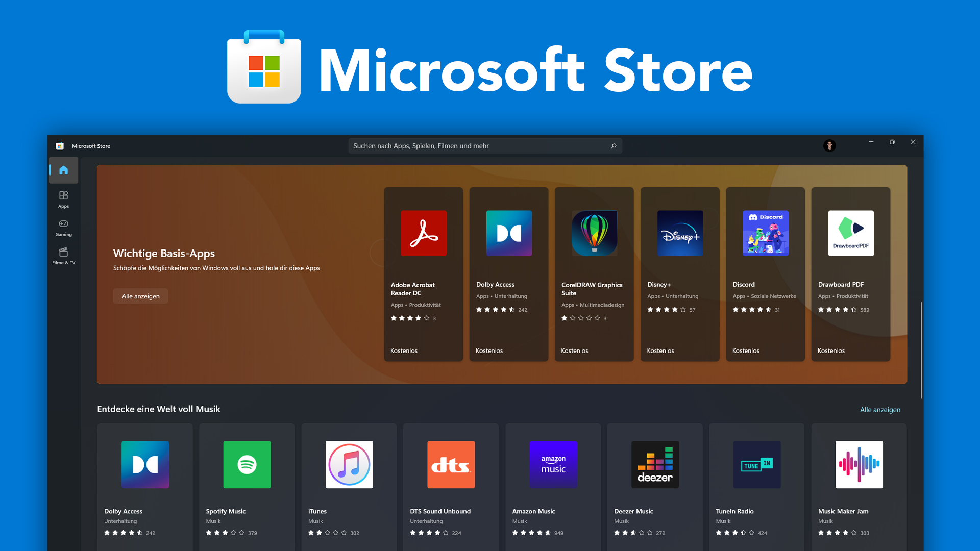Open the Spotify Music app icon

point(247,464)
